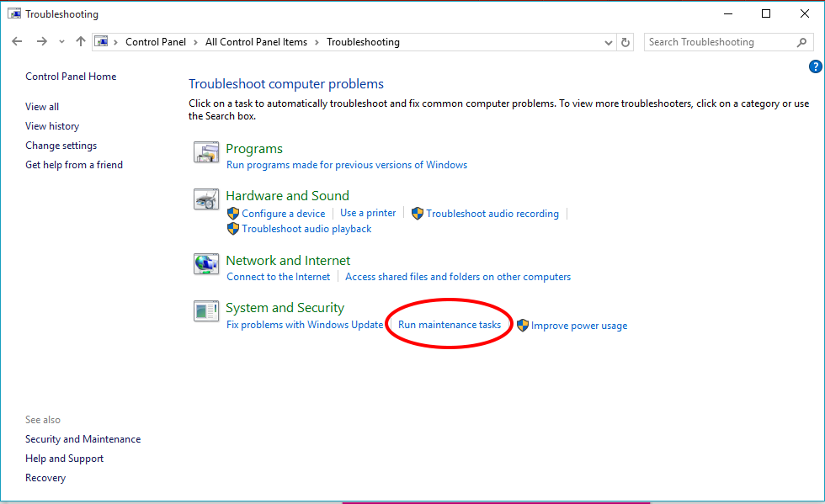Click the Control Panel icon in the address bar
825x504 pixels.
pos(102,41)
